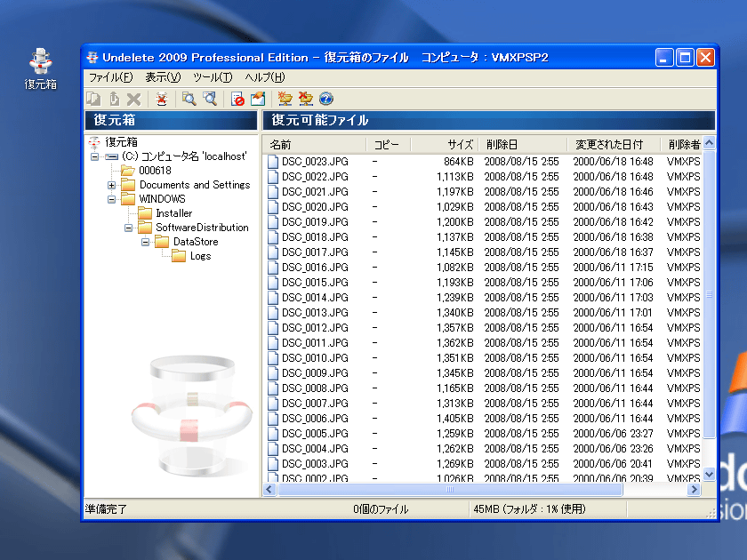Screen dimensions: 747x560
Task: Open the ツール(T) menu
Action: [x=213, y=77]
